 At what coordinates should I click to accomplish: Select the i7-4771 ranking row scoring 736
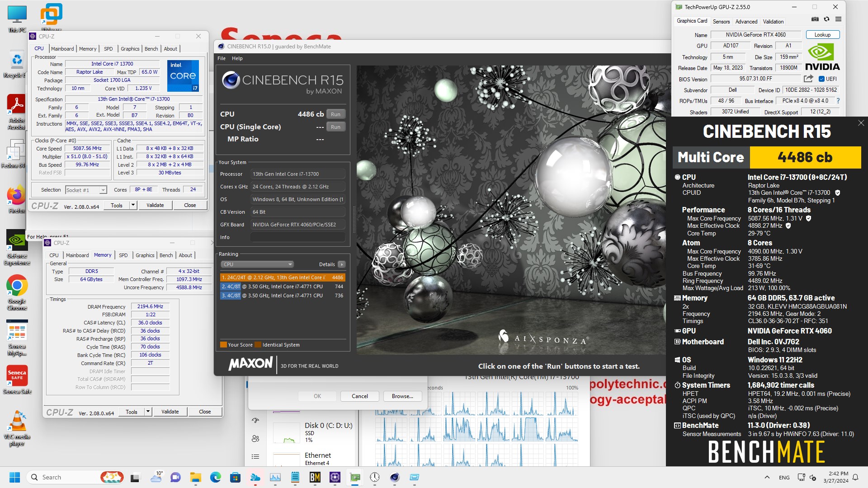click(283, 296)
